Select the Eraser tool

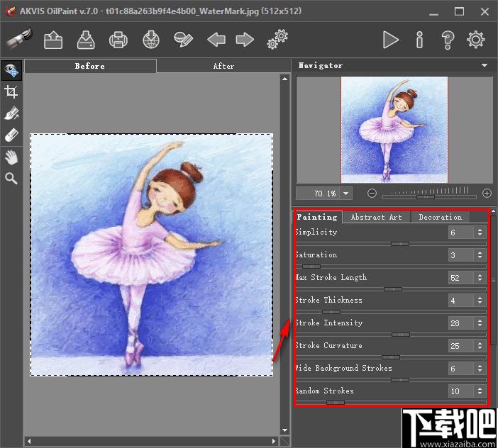pos(11,135)
